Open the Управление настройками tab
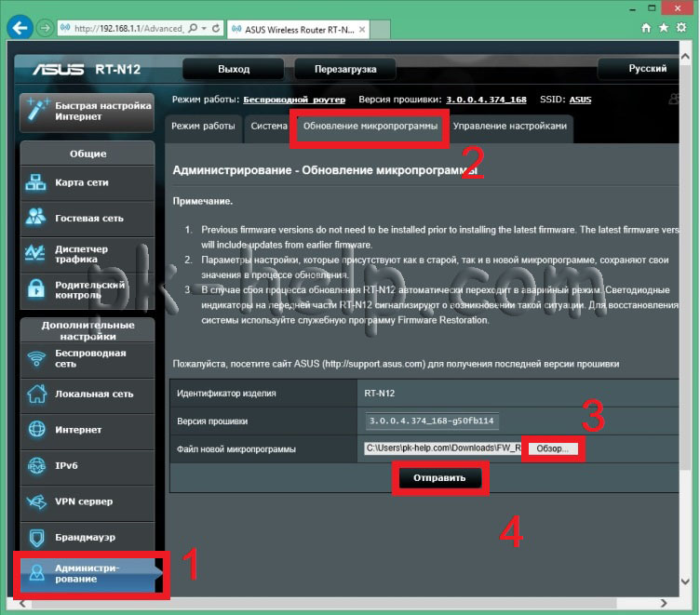This screenshot has width=700, height=615. (510, 127)
